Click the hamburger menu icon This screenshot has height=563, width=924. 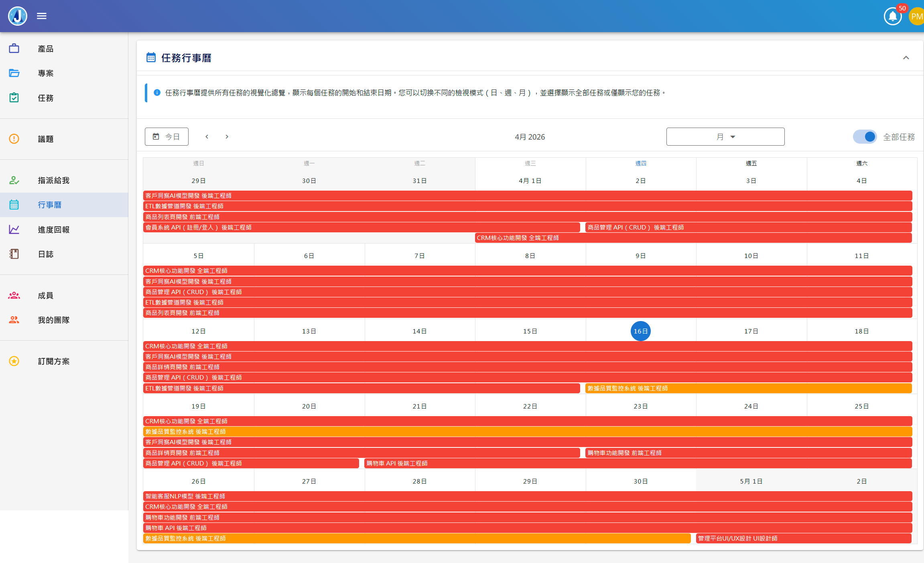(42, 16)
